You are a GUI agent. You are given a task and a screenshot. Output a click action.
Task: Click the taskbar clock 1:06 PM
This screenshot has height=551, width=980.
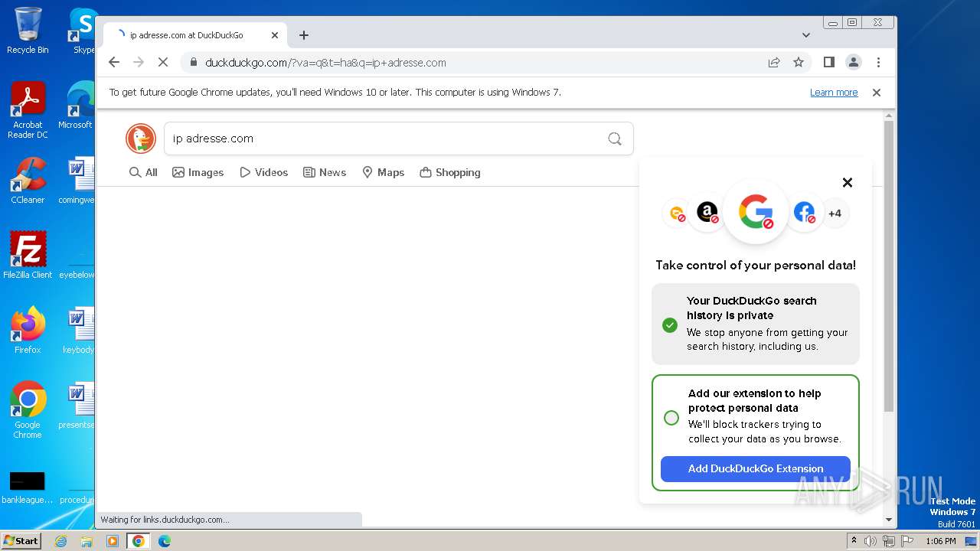point(941,541)
